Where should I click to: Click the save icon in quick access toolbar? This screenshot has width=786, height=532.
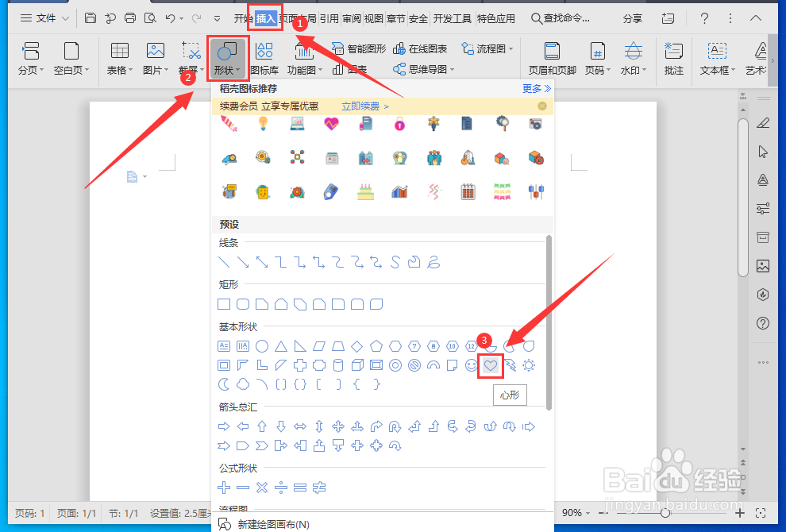click(x=91, y=18)
